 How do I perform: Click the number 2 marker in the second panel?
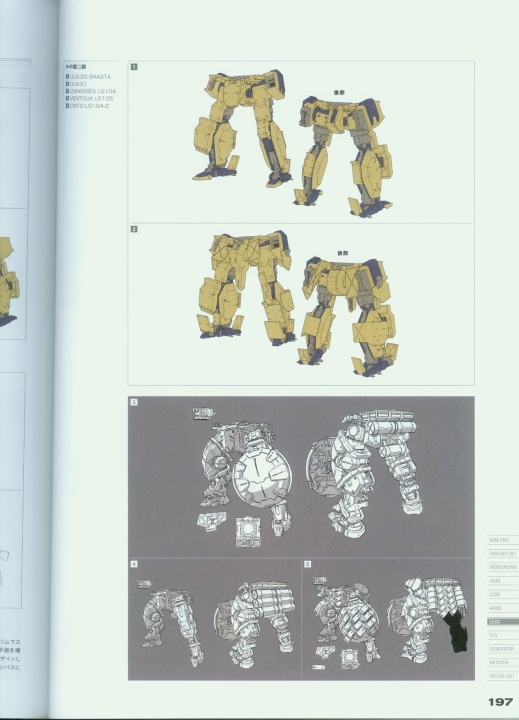point(134,229)
